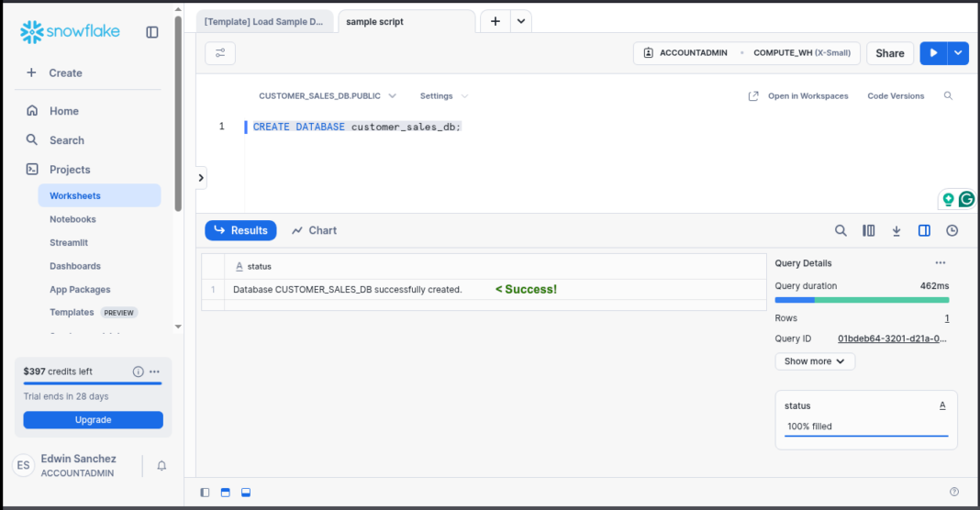This screenshot has height=510, width=980.
Task: Click the status 100% filled card
Action: point(866,420)
